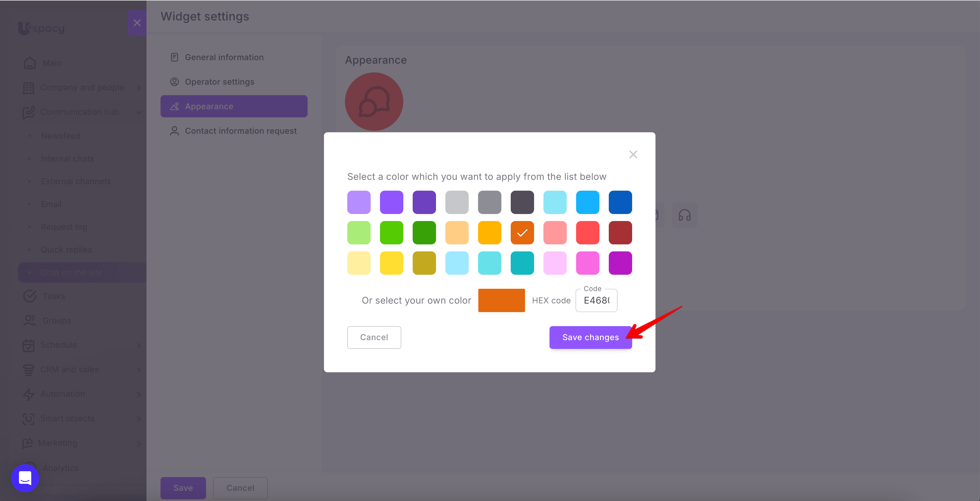
Task: Select the checked orange color swatch
Action: [522, 233]
